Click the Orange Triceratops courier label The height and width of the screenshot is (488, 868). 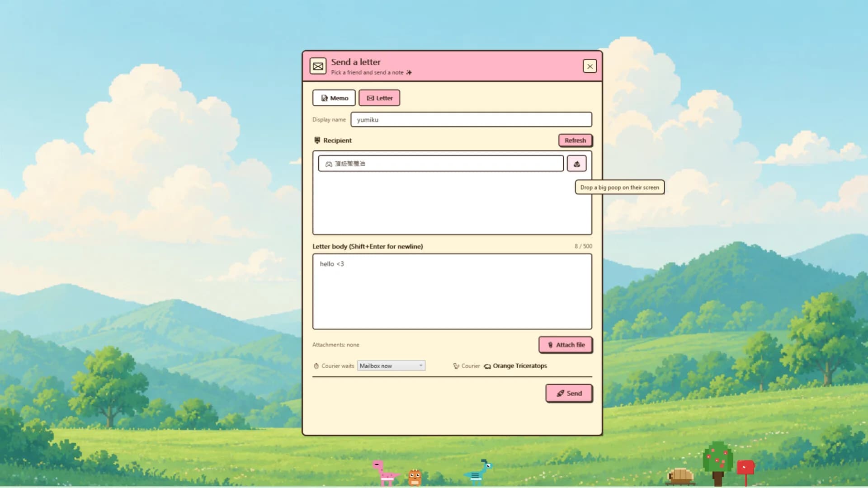(x=520, y=366)
